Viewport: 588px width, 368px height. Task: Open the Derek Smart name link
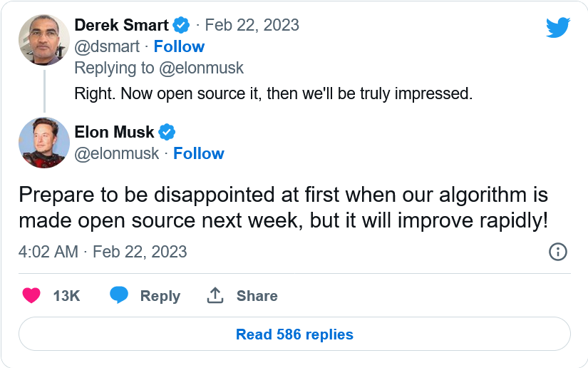pyautogui.click(x=120, y=26)
